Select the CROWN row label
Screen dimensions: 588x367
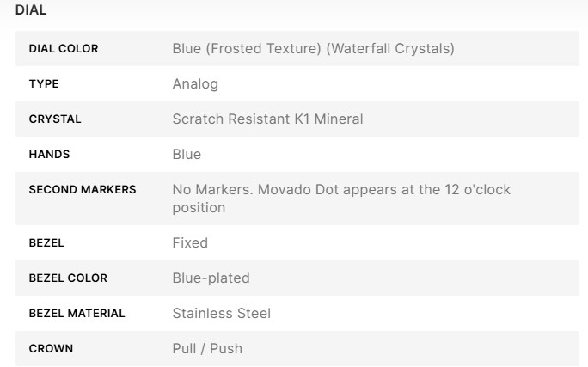51,349
